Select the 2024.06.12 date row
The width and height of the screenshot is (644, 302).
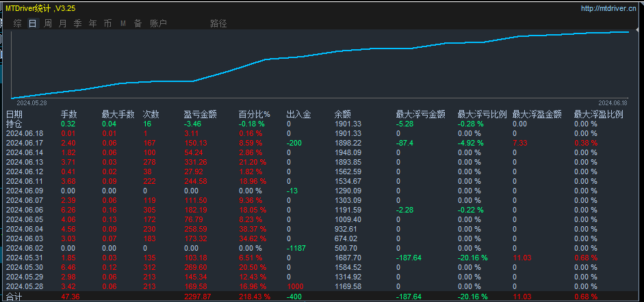[x=25, y=171]
